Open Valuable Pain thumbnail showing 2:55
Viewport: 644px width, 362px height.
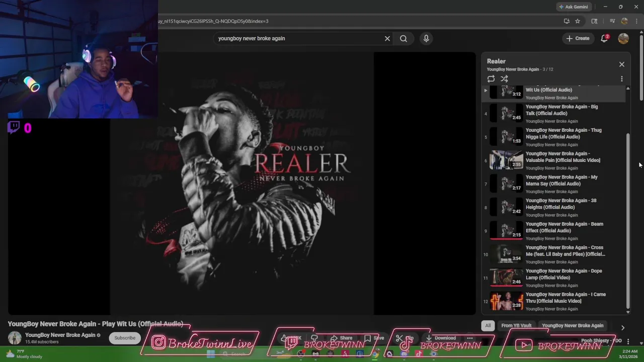[506, 160]
